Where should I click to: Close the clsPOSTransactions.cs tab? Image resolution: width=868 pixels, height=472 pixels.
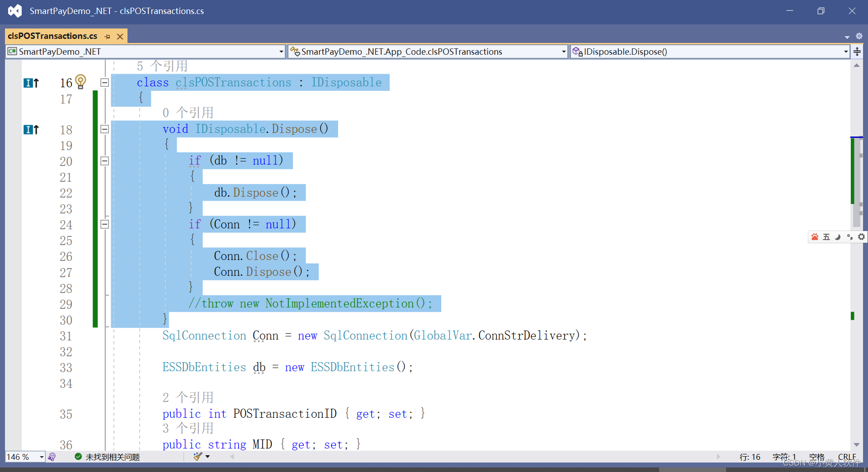click(120, 37)
